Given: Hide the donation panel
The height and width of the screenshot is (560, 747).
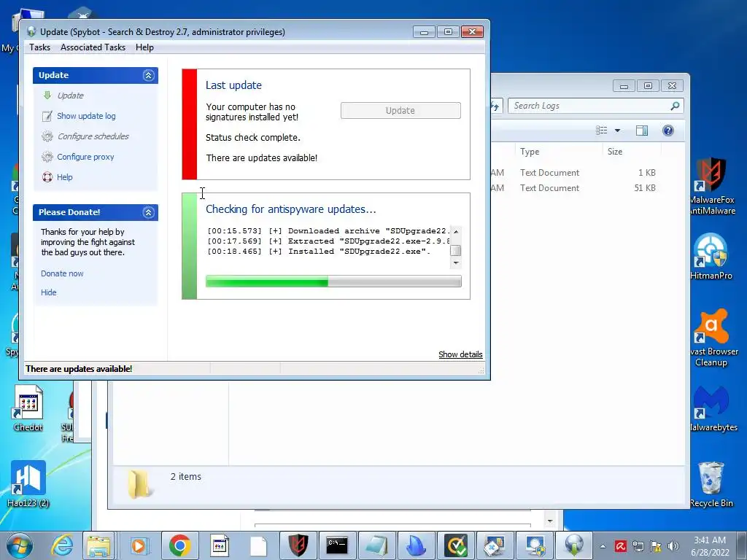Looking at the screenshot, I should point(49,292).
